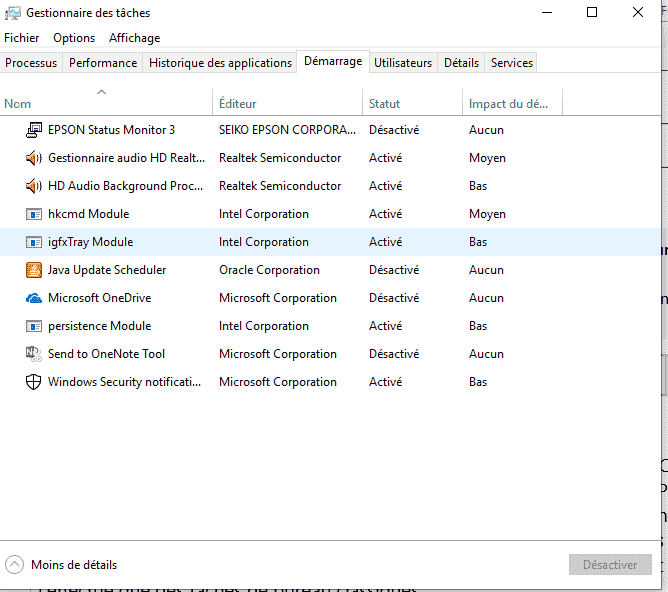The height and width of the screenshot is (592, 668).
Task: Maximize the Gestionnaire des tâches window
Action: coord(592,12)
